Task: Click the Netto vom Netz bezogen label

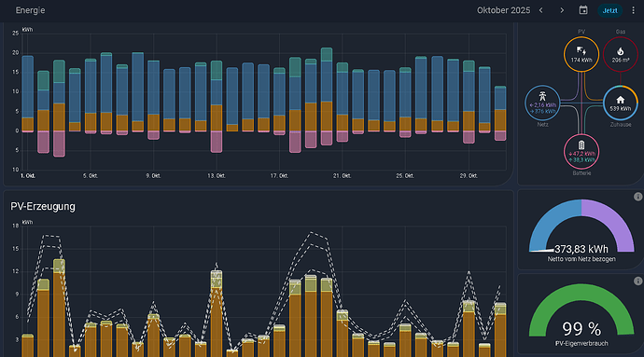Action: coord(581,259)
